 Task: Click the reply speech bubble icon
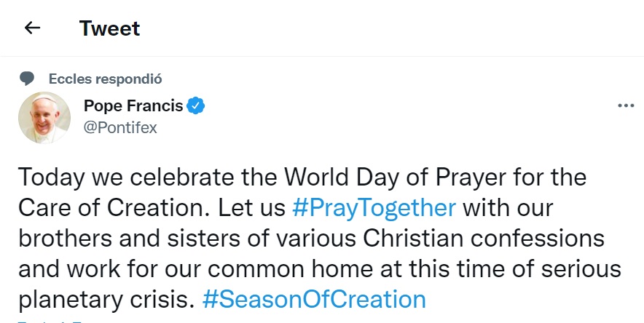tap(27, 78)
